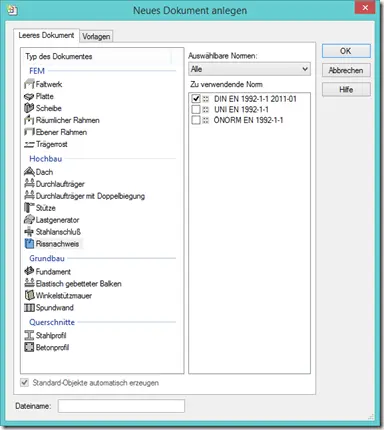
Task: Click the Abbrechen button
Action: pos(346,70)
